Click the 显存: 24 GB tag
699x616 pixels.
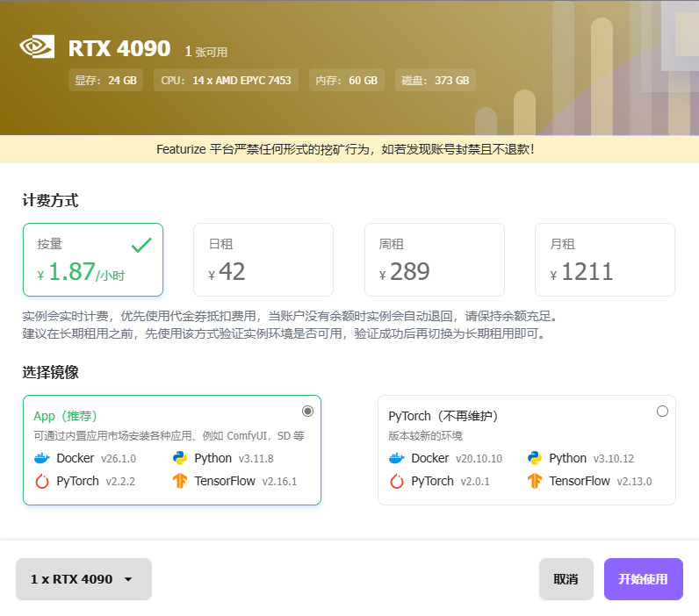click(x=105, y=80)
